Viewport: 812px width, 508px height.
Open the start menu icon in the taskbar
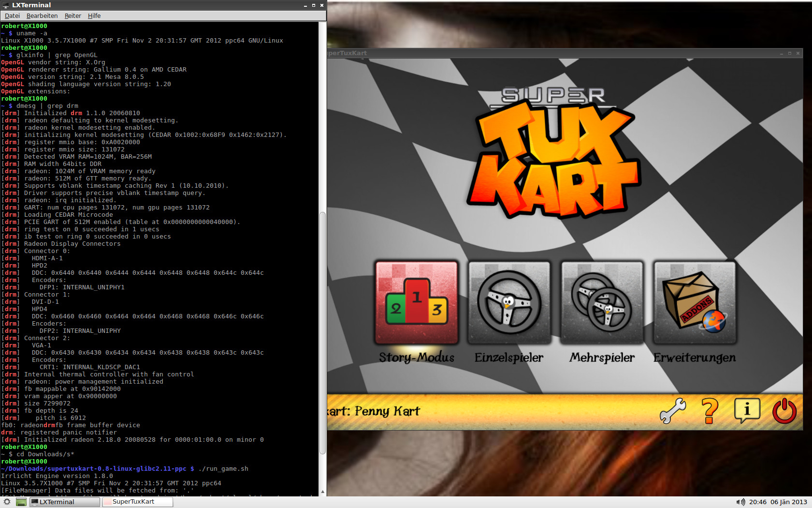[x=7, y=502]
